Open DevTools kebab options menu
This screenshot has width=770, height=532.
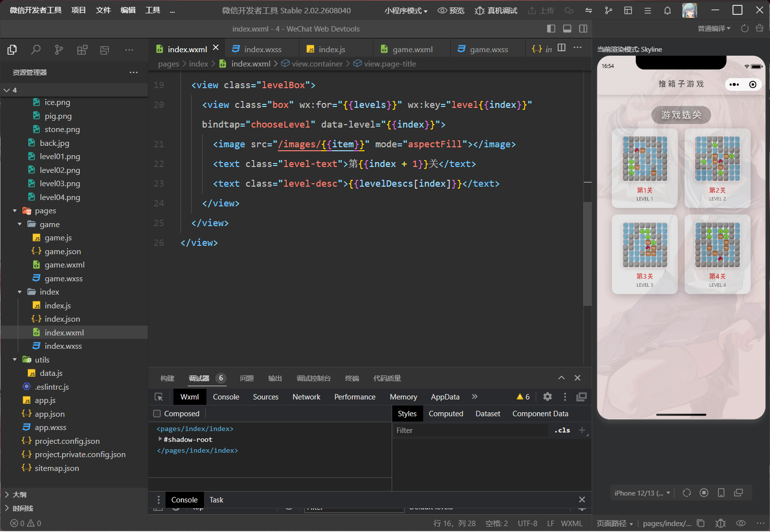click(x=565, y=397)
